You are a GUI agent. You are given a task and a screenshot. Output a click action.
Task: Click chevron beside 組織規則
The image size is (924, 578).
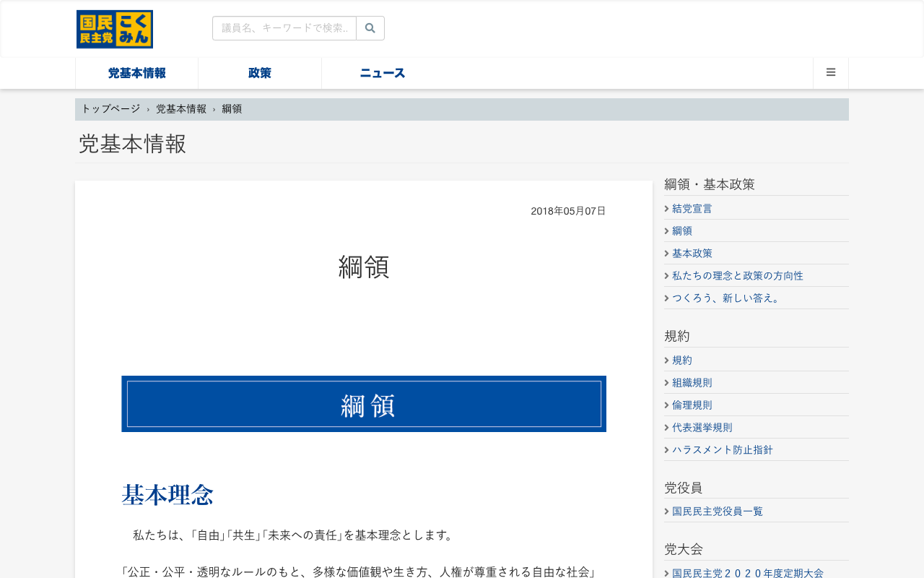click(x=666, y=382)
